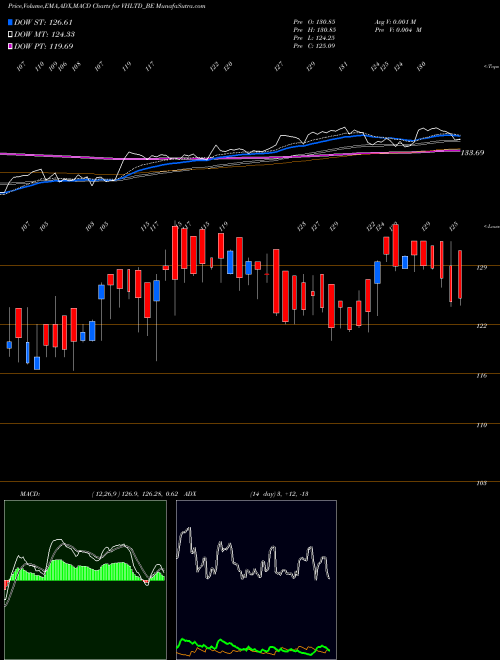This screenshot has height=660, width=500.
Task: Click the Pre C: 125.09 value
Action: [314, 46]
